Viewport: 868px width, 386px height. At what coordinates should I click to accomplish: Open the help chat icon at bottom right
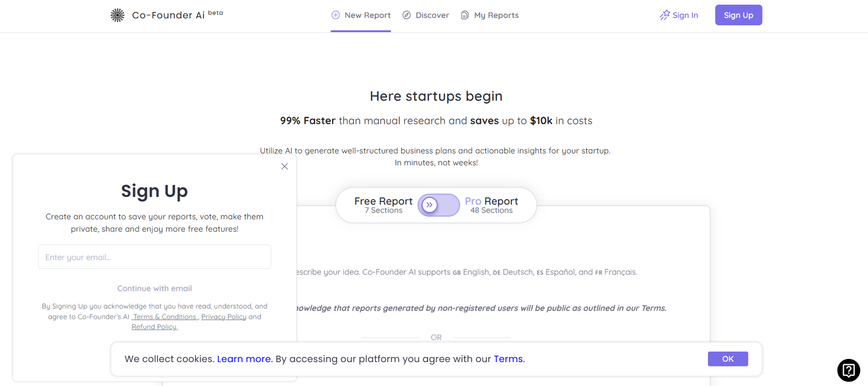pos(848,371)
